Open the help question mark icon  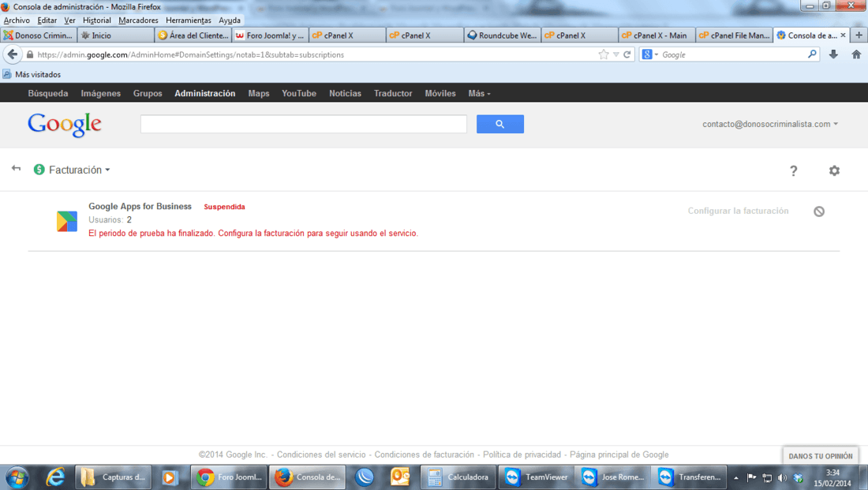click(x=793, y=170)
